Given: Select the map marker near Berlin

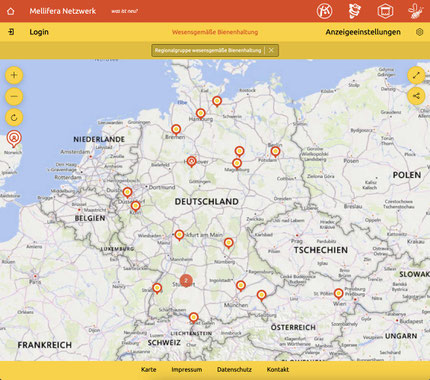Looking at the screenshot, I should 275,152.
